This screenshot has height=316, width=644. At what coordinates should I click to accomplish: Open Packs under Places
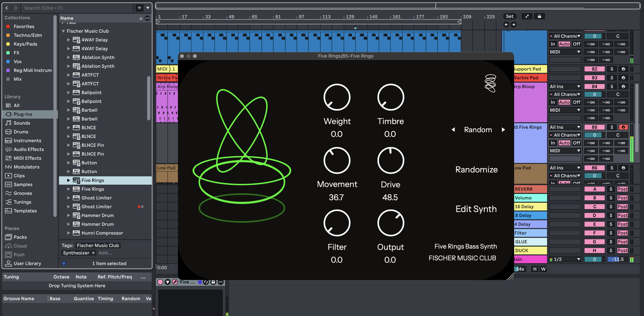point(20,237)
